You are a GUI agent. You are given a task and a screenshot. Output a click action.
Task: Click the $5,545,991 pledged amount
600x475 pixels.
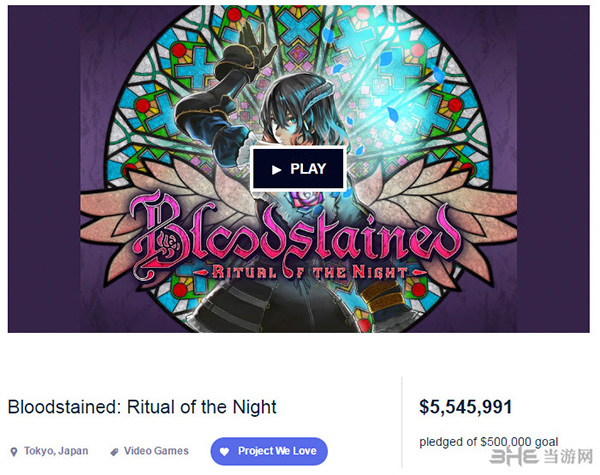point(465,407)
